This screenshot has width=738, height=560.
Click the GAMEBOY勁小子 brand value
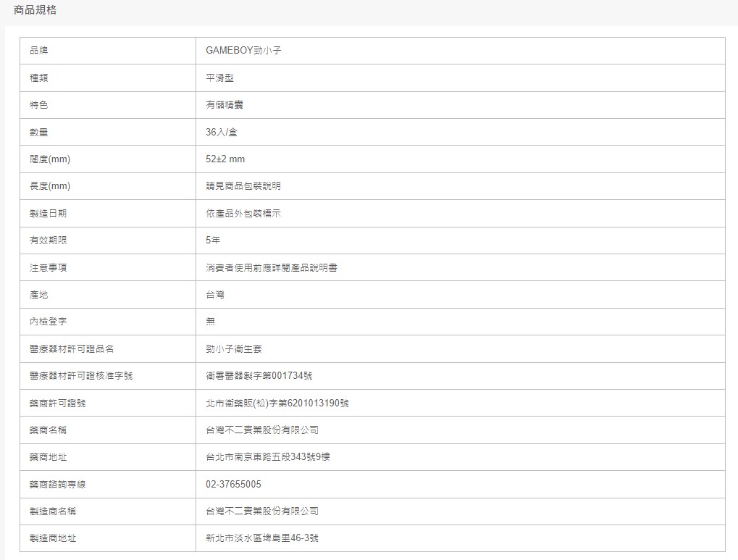point(243,51)
